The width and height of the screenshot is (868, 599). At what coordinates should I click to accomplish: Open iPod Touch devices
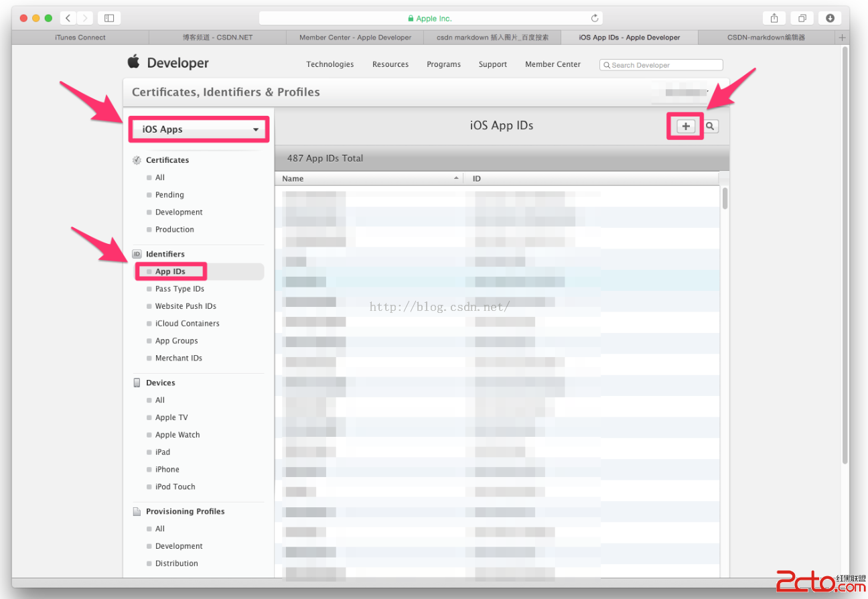click(x=175, y=487)
